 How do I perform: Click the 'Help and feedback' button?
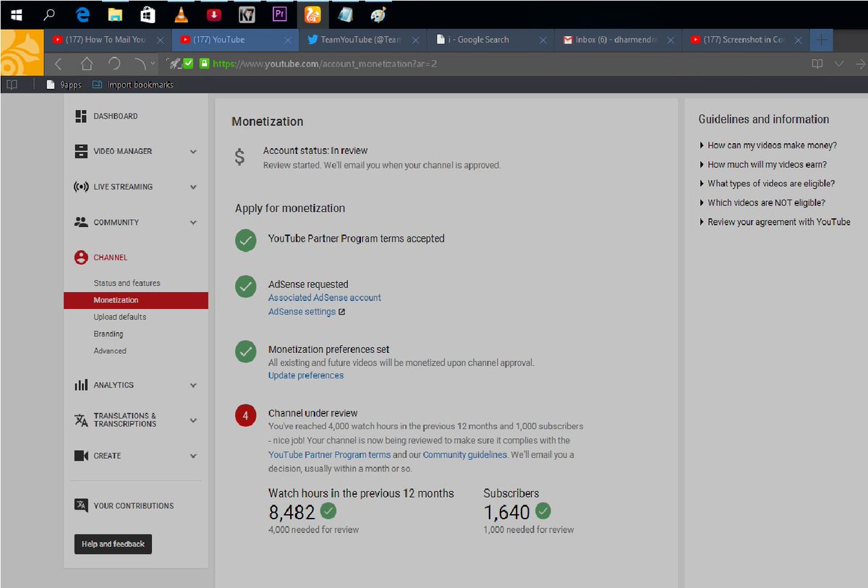pyautogui.click(x=113, y=544)
